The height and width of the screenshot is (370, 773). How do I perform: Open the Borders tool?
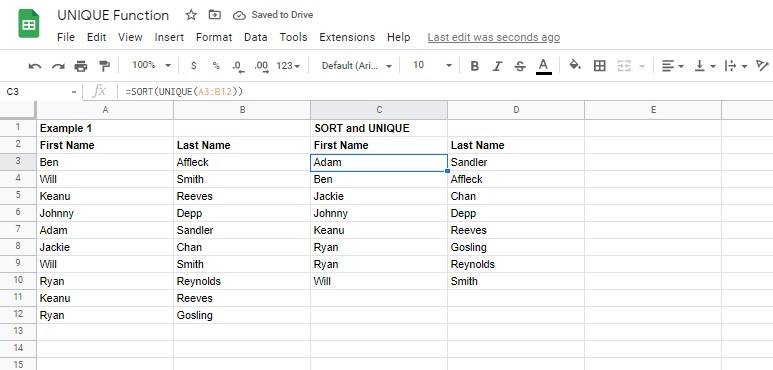(x=599, y=66)
